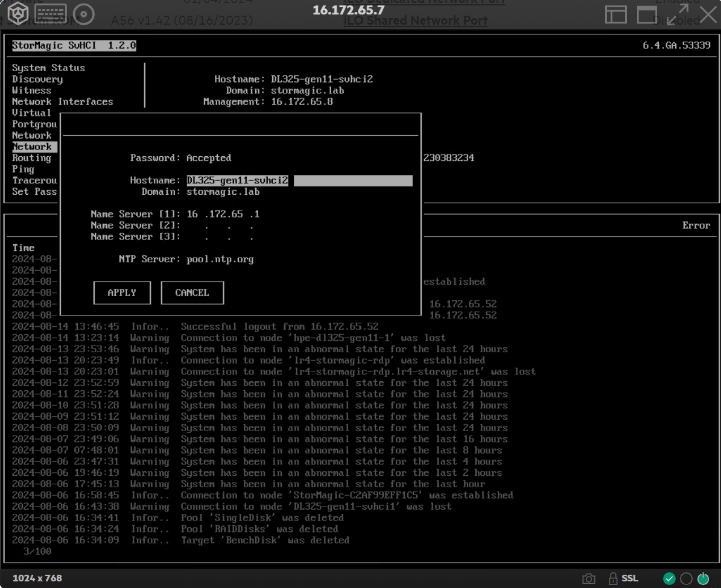Select log row abnormal state last hour
This screenshot has height=588, width=721.
249,484
